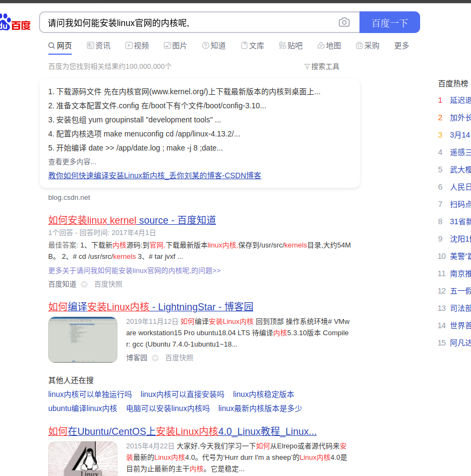Click the Linux penguin thumbnail image
471x476 pixels.
click(83, 459)
